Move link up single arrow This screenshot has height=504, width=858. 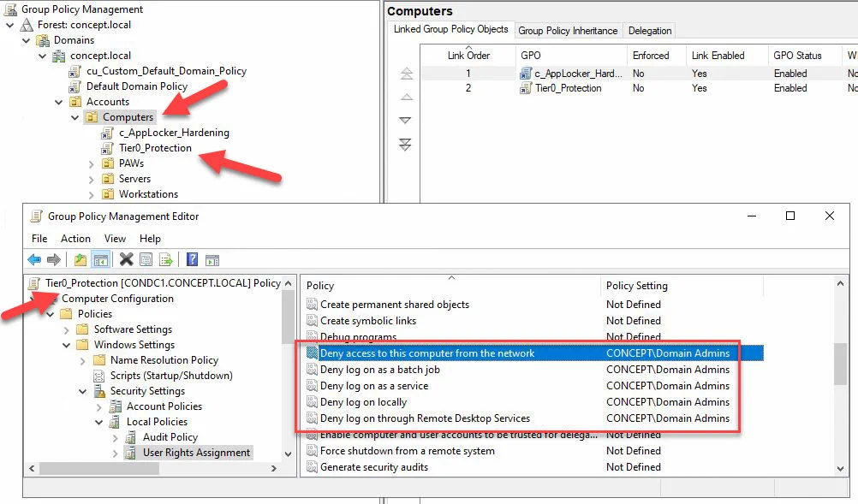click(x=406, y=98)
